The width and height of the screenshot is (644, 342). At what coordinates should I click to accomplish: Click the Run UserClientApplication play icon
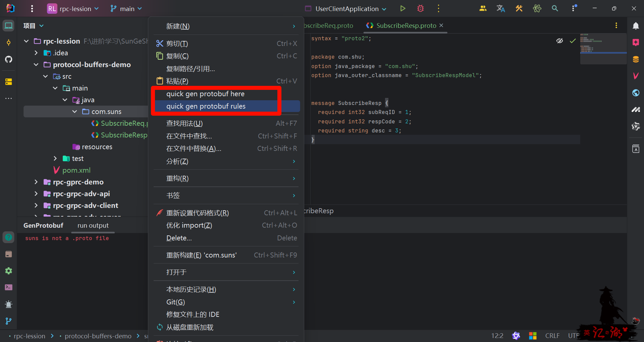click(402, 9)
